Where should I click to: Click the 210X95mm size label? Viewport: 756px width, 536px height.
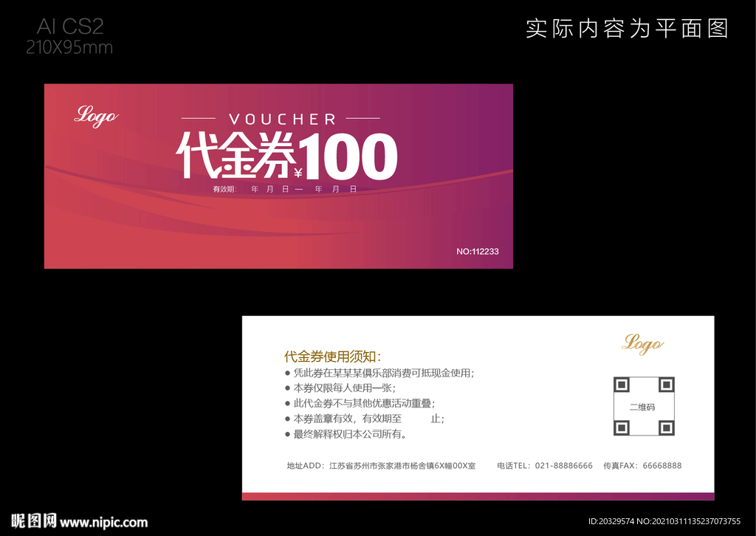click(x=69, y=47)
